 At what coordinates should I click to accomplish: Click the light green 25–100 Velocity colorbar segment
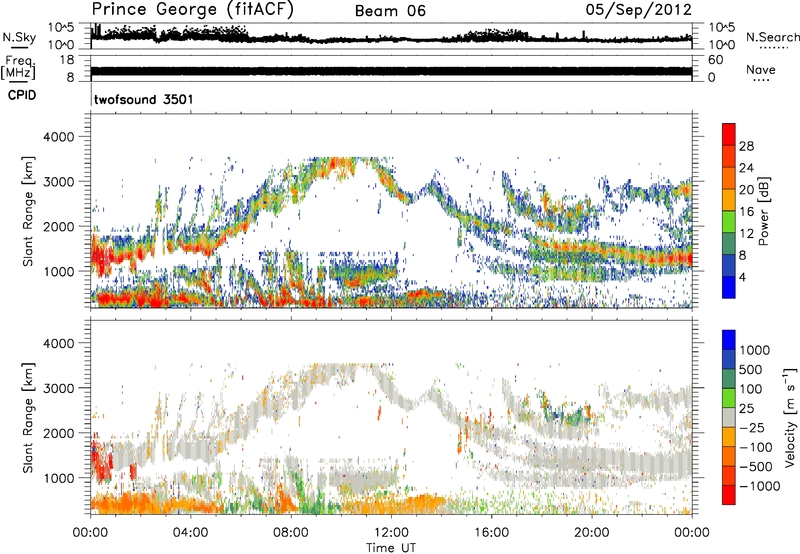729,398
